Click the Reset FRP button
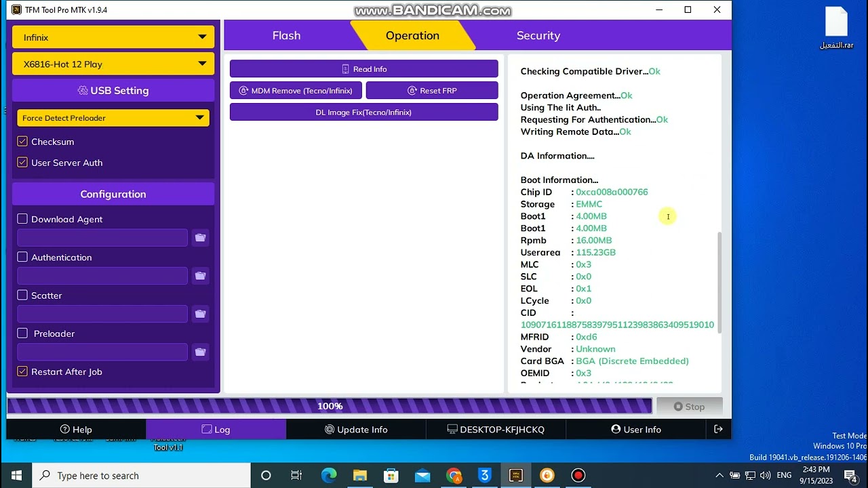This screenshot has height=488, width=868. [x=432, y=91]
